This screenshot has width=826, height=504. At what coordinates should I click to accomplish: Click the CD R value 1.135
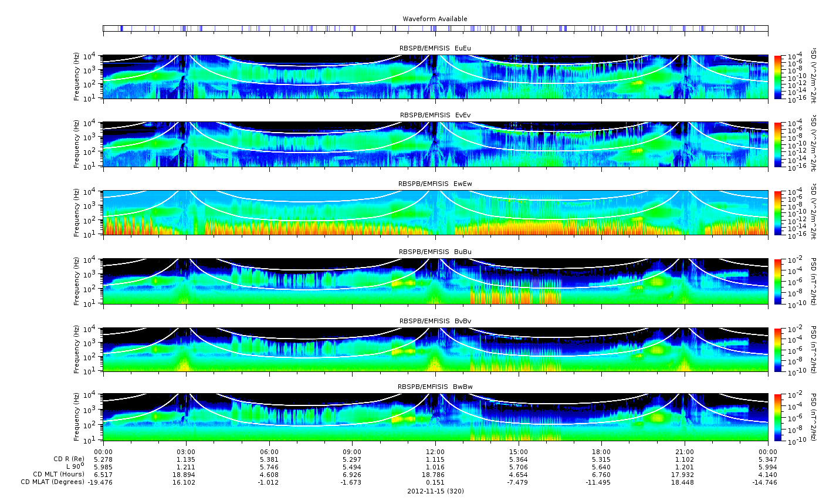click(x=186, y=459)
